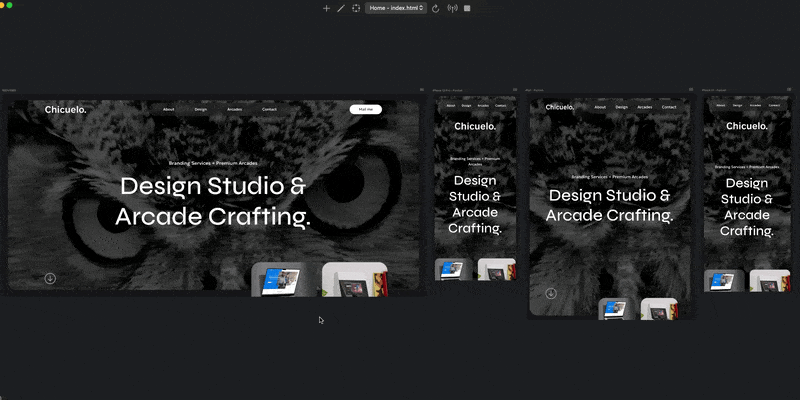Click Contact link in the iPad preview

coord(669,106)
